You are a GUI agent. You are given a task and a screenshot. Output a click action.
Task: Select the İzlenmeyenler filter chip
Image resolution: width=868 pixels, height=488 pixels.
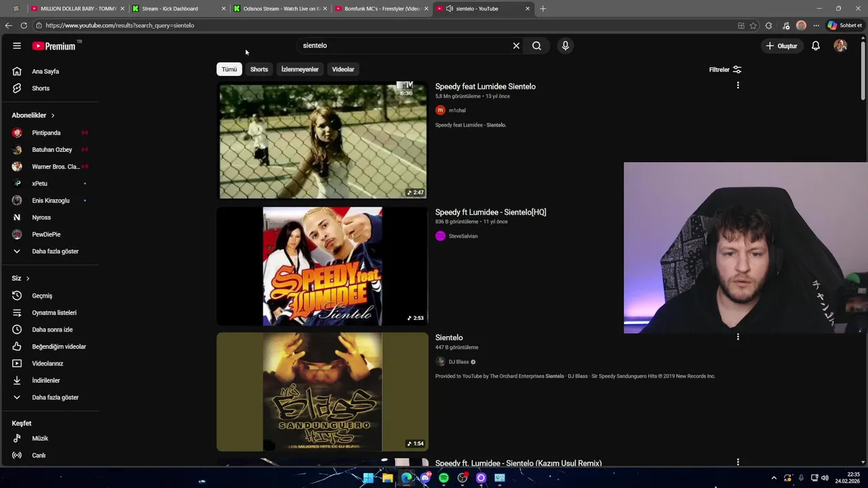pos(300,69)
